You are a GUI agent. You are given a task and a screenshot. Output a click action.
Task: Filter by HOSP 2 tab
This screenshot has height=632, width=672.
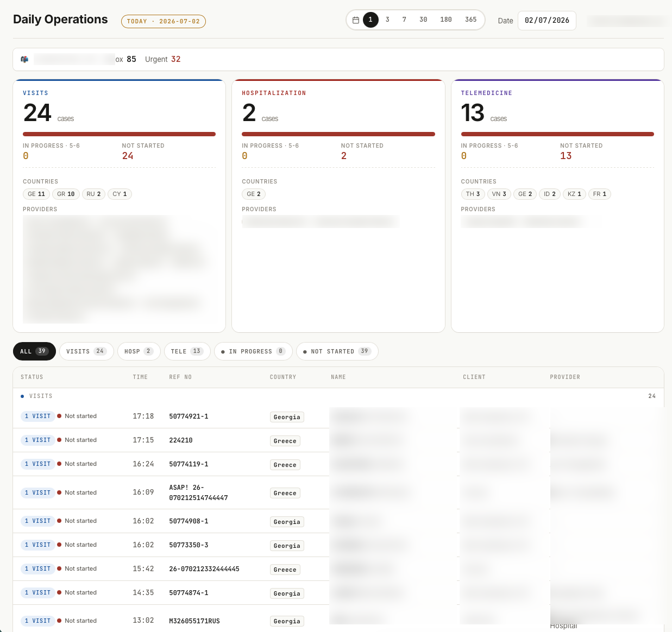pyautogui.click(x=139, y=351)
